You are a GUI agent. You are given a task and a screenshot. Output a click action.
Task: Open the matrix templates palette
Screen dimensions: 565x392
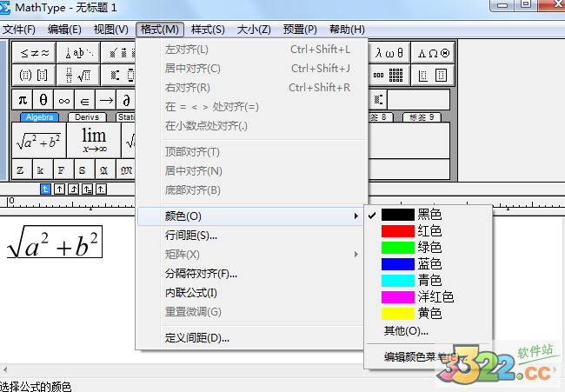coord(389,75)
